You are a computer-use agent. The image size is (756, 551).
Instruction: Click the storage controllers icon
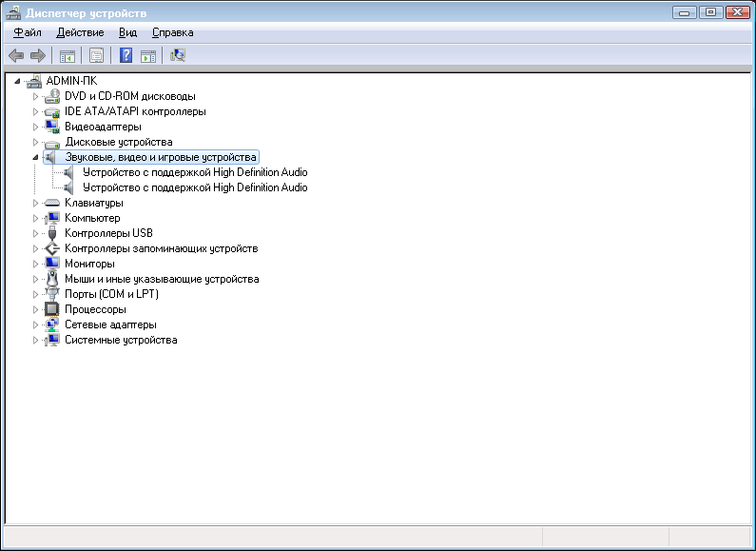pyautogui.click(x=52, y=248)
